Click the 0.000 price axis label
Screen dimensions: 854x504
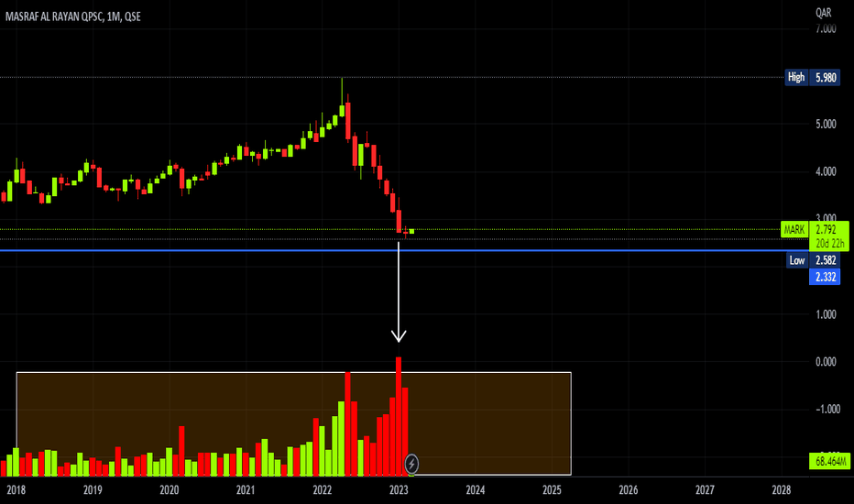pos(826,362)
